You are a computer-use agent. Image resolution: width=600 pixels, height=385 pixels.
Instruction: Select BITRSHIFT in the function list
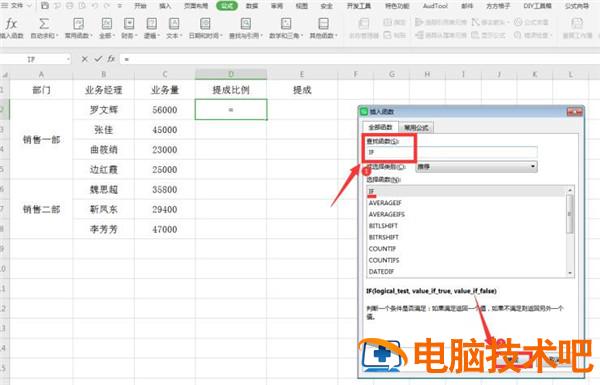coord(466,237)
